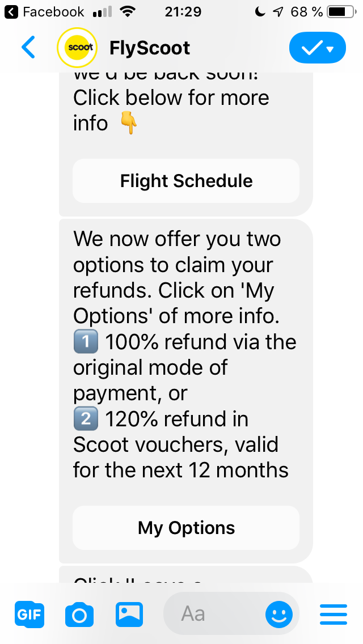Select the My Options button
Viewport: 363px width, 644px height.
[186, 528]
